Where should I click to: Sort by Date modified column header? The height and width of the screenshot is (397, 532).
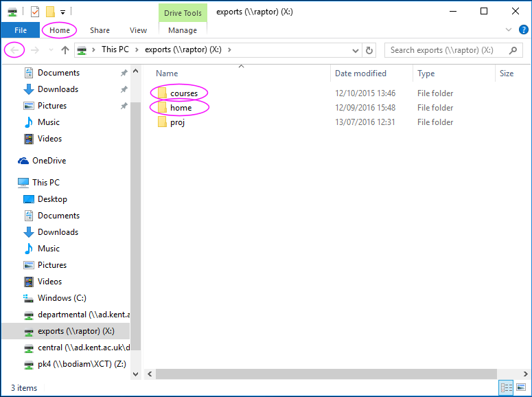click(360, 73)
